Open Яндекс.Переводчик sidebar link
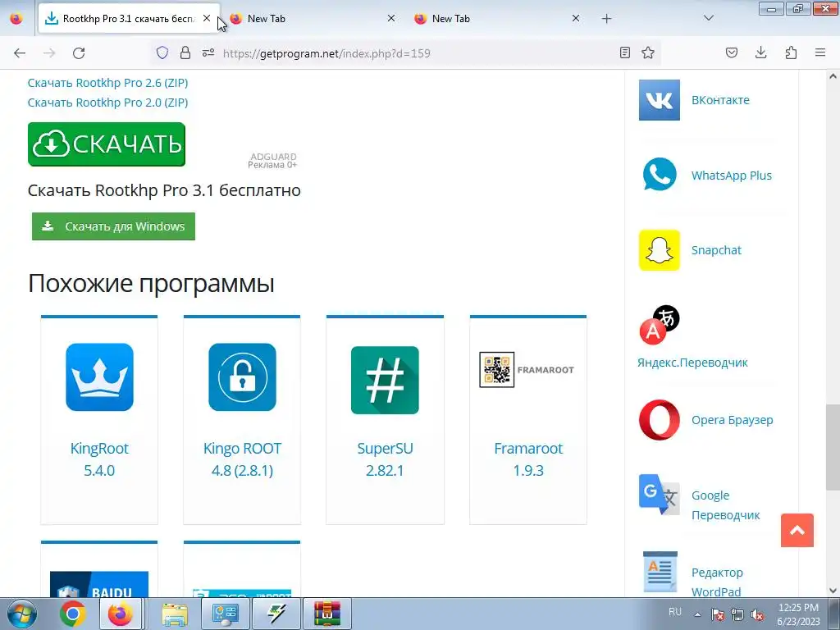 (692, 363)
